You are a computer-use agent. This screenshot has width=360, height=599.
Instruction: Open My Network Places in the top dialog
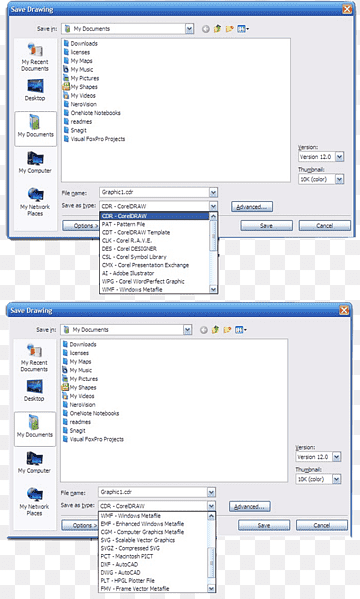coord(35,202)
